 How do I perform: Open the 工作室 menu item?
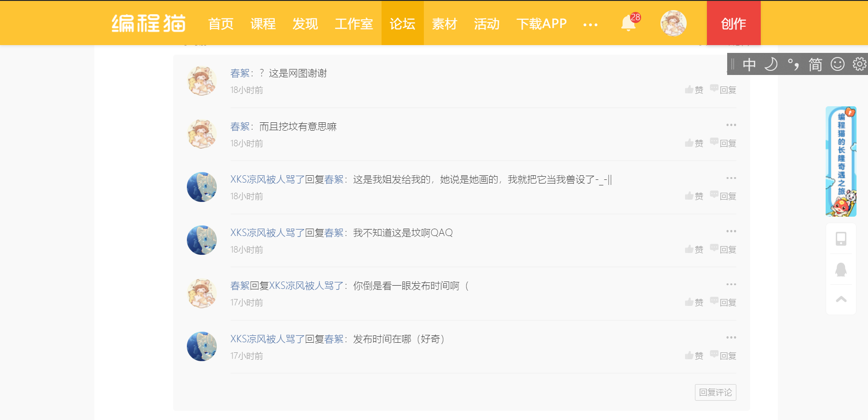click(x=354, y=23)
